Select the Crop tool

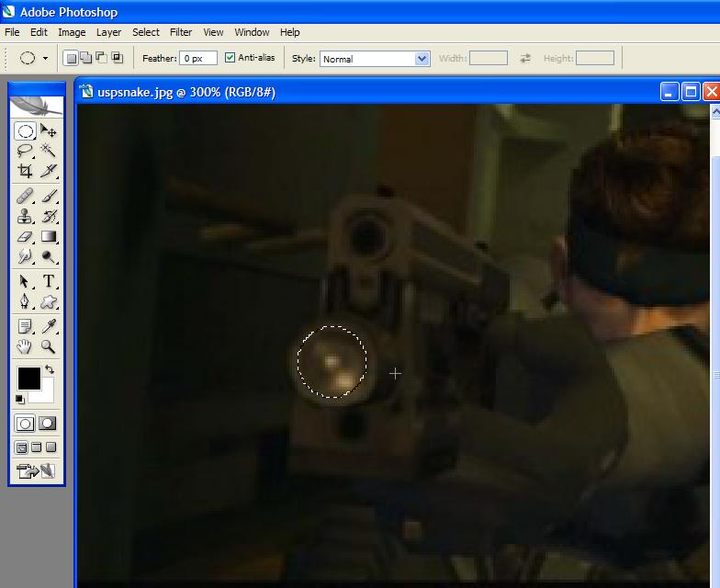tap(26, 171)
